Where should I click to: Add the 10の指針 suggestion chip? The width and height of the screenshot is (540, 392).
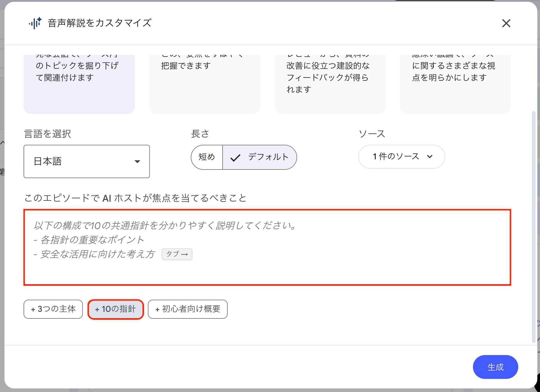pyautogui.click(x=116, y=309)
